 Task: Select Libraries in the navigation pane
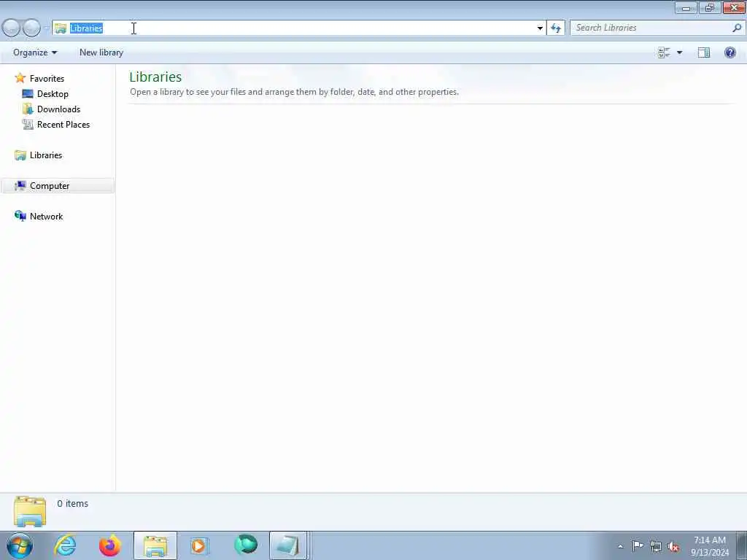46,155
